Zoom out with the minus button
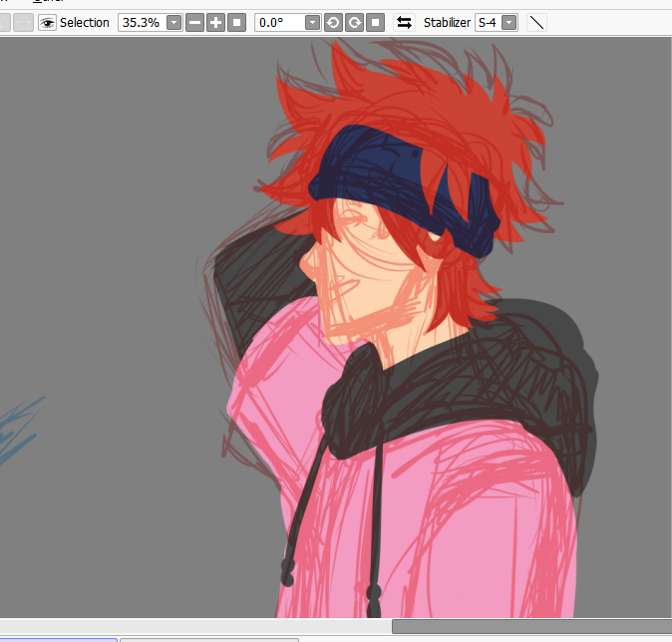672x642 pixels. pyautogui.click(x=195, y=23)
